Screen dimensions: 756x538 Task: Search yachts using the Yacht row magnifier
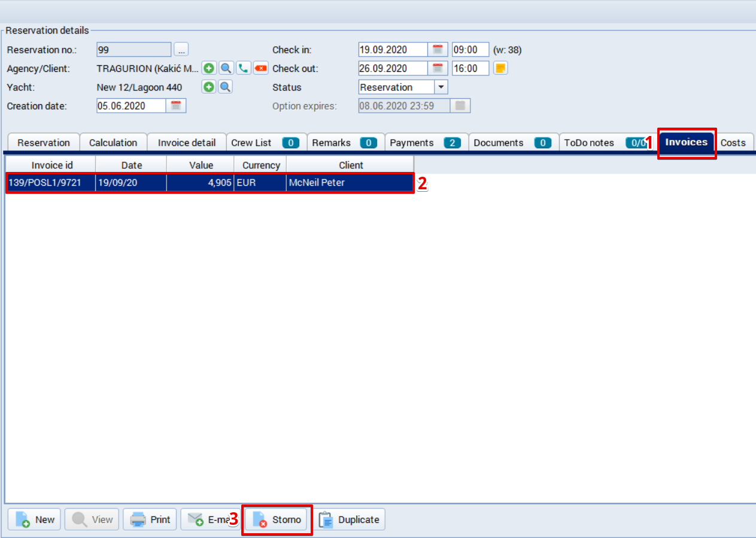[225, 87]
